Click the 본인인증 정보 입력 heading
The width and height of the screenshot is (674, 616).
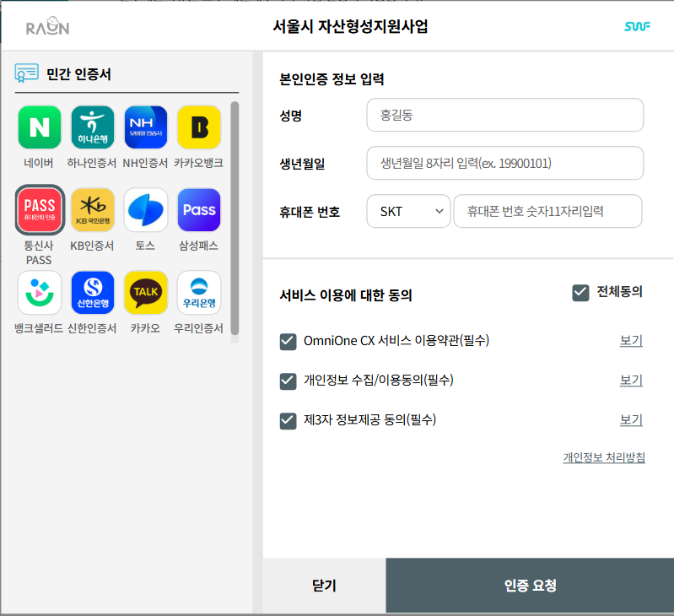[x=332, y=79]
